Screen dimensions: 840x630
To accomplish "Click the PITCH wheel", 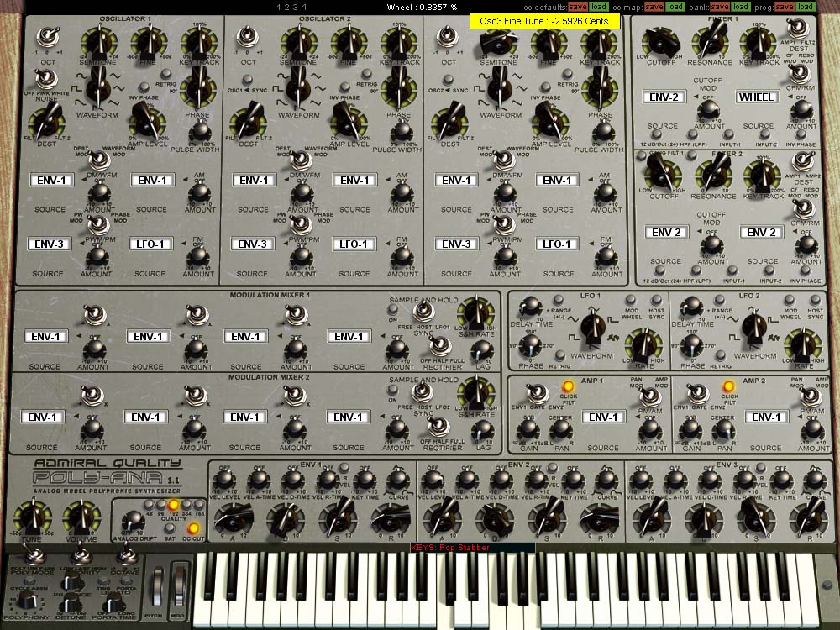I will tap(158, 586).
